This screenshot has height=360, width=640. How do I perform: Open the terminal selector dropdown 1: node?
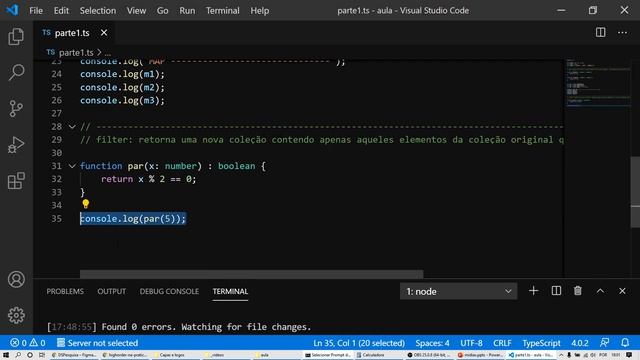pyautogui.click(x=458, y=291)
